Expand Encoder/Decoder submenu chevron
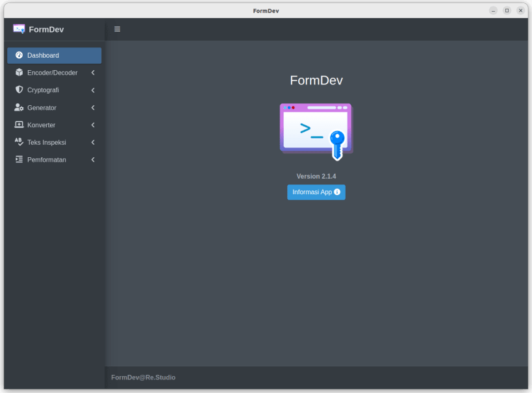This screenshot has width=532, height=393. pos(93,73)
